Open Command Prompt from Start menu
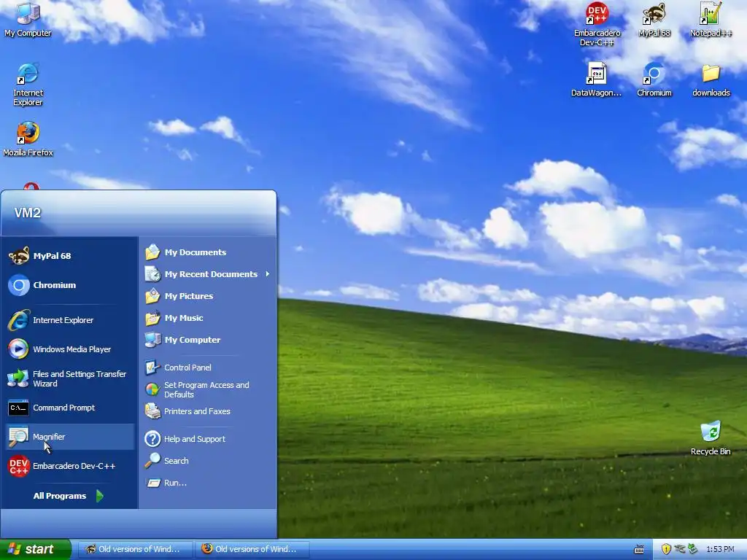The image size is (747, 560). [69, 408]
